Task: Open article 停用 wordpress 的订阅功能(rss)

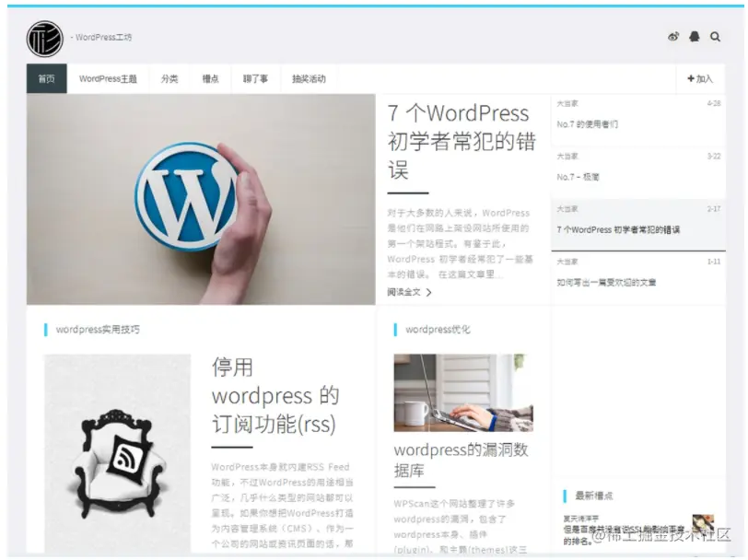Action: coord(275,396)
